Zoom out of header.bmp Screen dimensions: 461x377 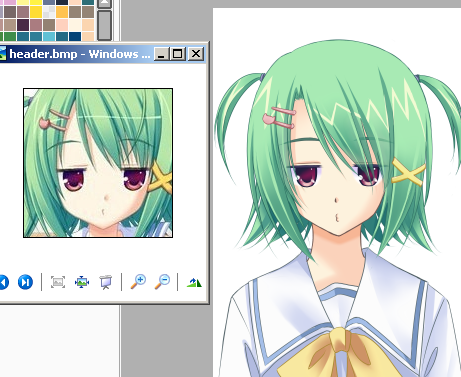point(162,282)
